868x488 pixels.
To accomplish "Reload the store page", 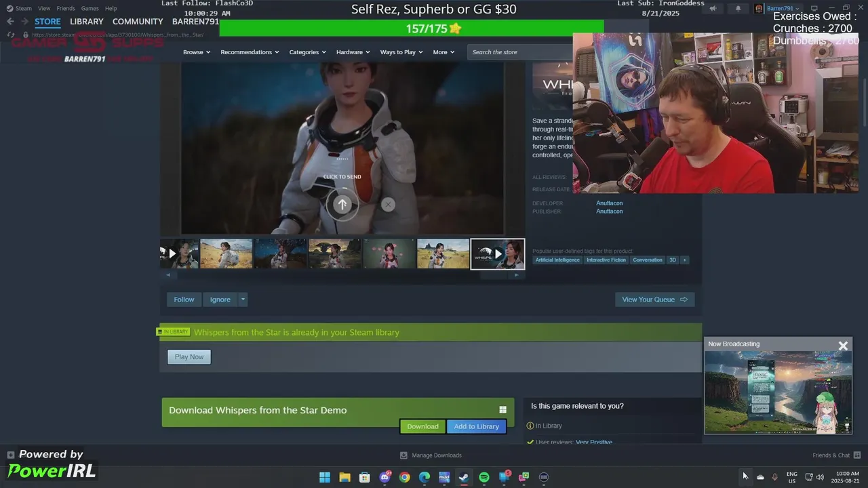I will 10,35.
